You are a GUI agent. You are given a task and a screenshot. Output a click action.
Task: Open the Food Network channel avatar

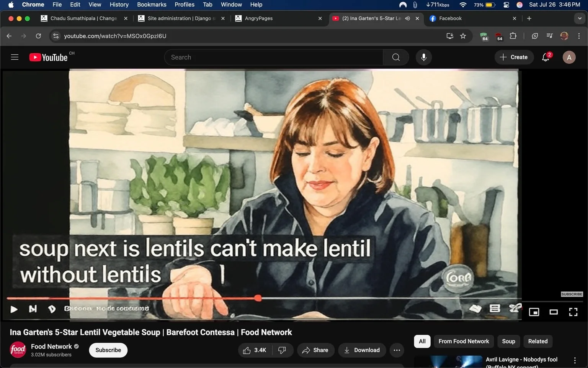(18, 350)
